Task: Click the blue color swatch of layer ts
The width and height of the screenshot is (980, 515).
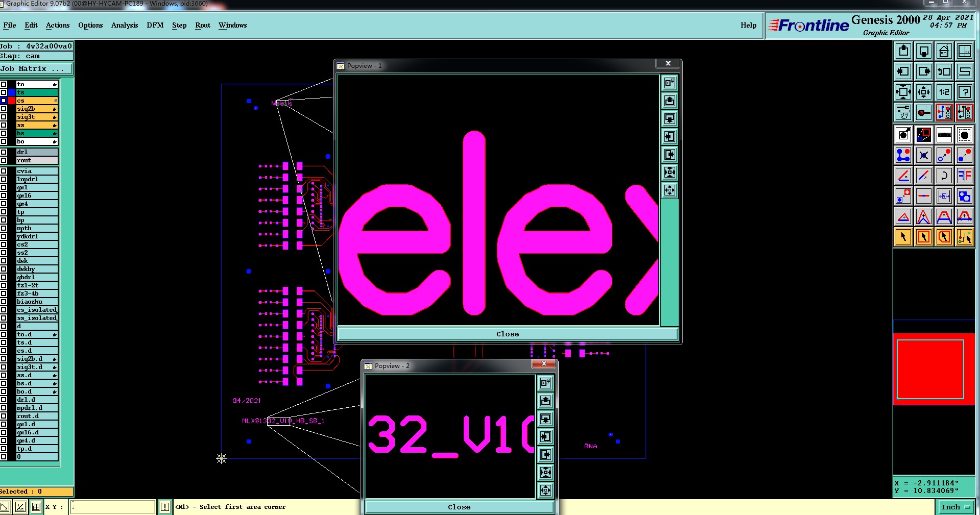Action: coord(12,92)
